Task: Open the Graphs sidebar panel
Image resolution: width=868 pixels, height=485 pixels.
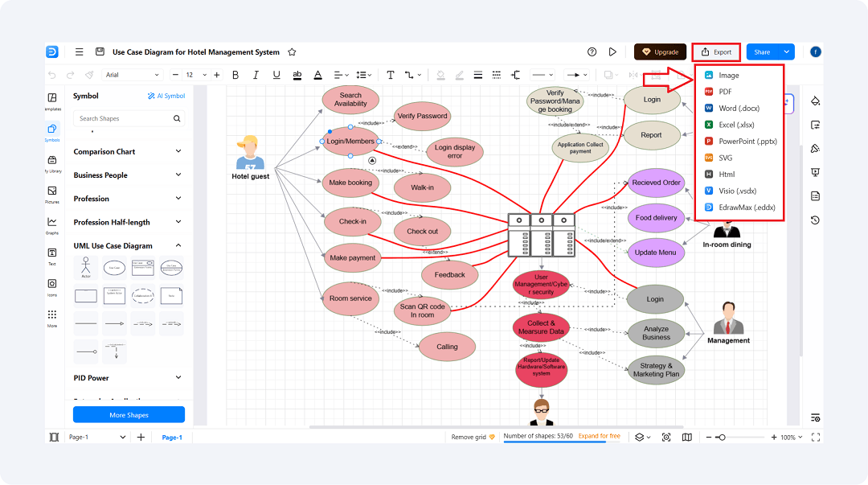Action: point(52,225)
